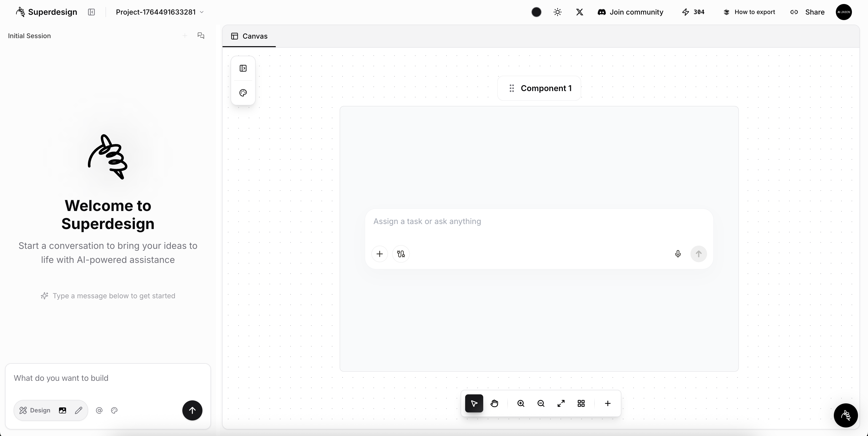Screen dimensions: 868x436
Task: Toggle the recording indicator circle in top bar
Action: point(536,12)
